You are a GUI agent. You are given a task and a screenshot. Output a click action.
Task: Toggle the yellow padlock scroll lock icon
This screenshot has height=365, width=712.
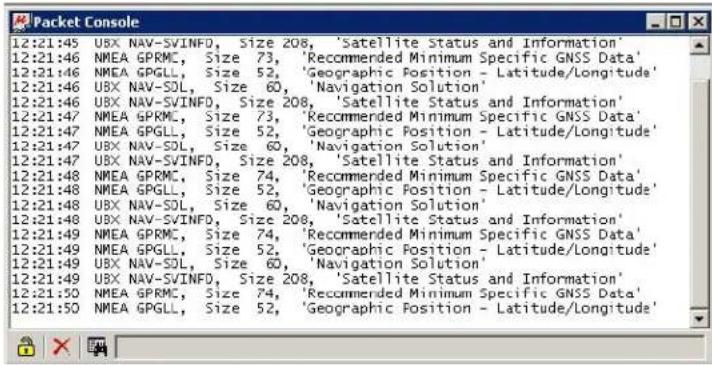26,347
